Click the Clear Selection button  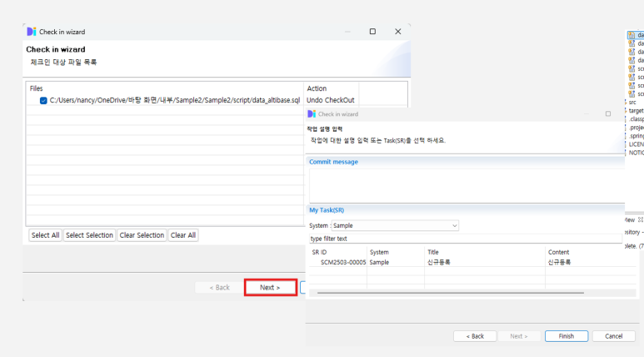pyautogui.click(x=142, y=235)
